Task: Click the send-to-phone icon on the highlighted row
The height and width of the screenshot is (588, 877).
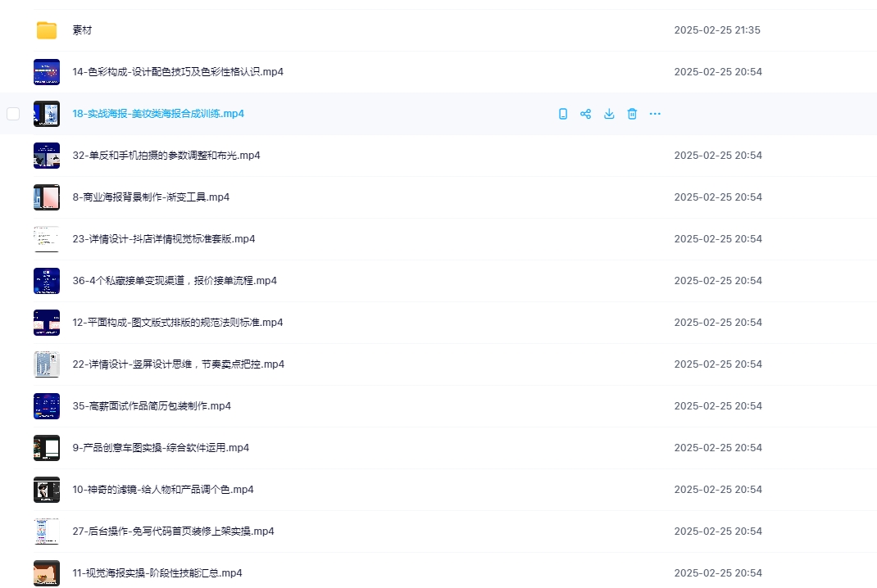Action: click(563, 114)
